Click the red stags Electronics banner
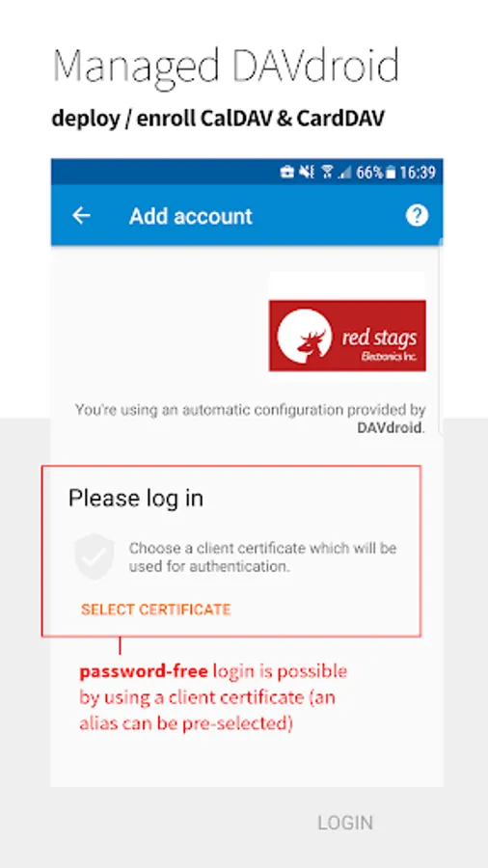488x868 pixels. point(347,336)
